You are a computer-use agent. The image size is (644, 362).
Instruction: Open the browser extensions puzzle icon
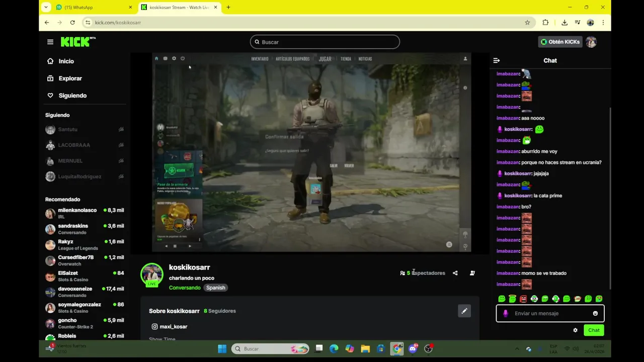(545, 23)
